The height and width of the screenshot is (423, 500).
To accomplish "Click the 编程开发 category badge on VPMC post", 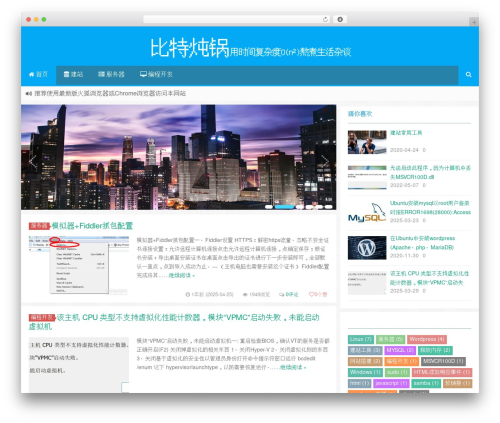I will pyautogui.click(x=42, y=318).
